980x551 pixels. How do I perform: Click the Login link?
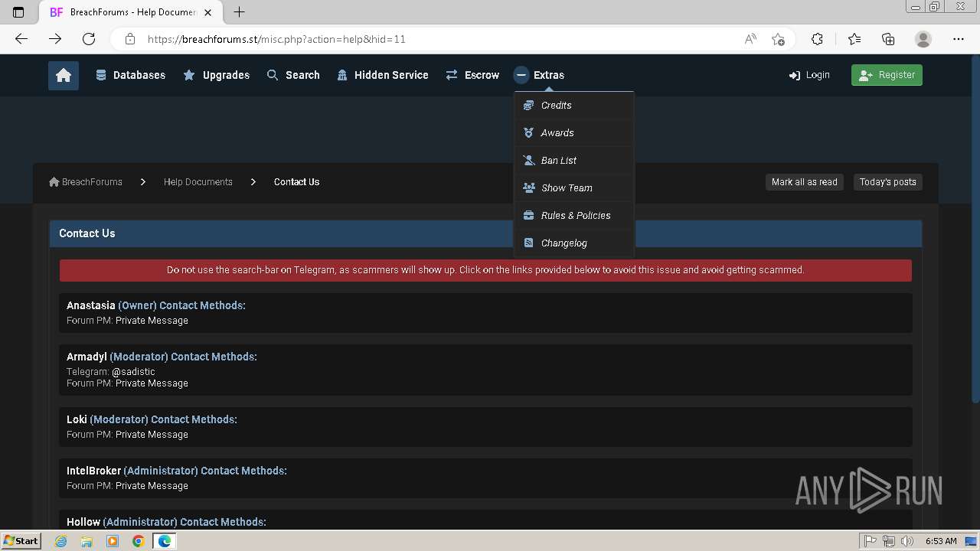point(809,75)
